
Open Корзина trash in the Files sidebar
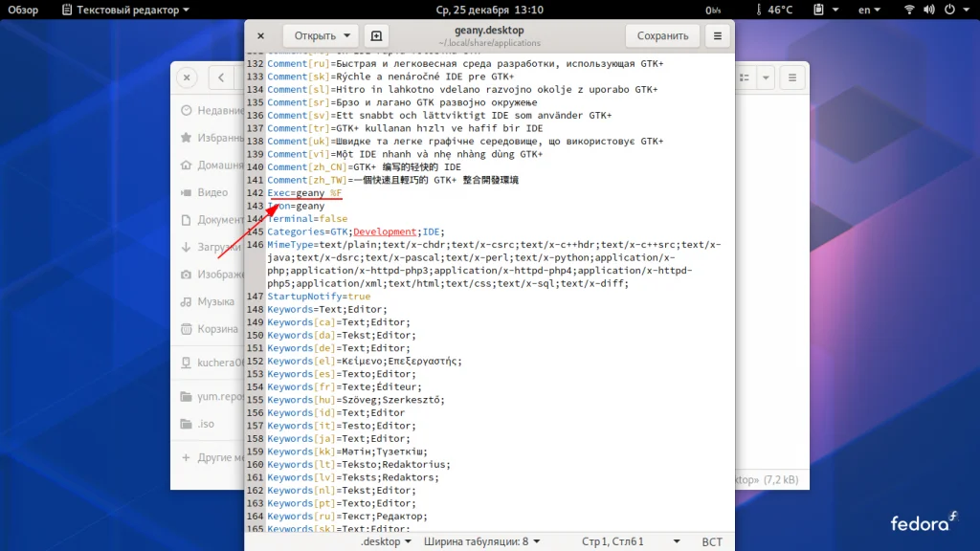(x=212, y=329)
